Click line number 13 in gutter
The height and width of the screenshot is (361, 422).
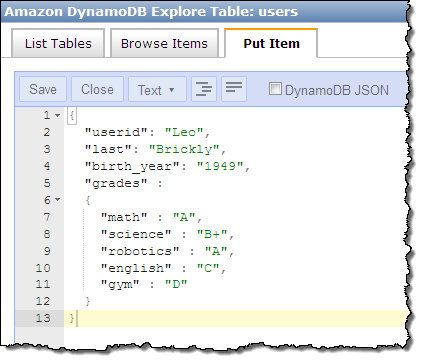coord(43,318)
